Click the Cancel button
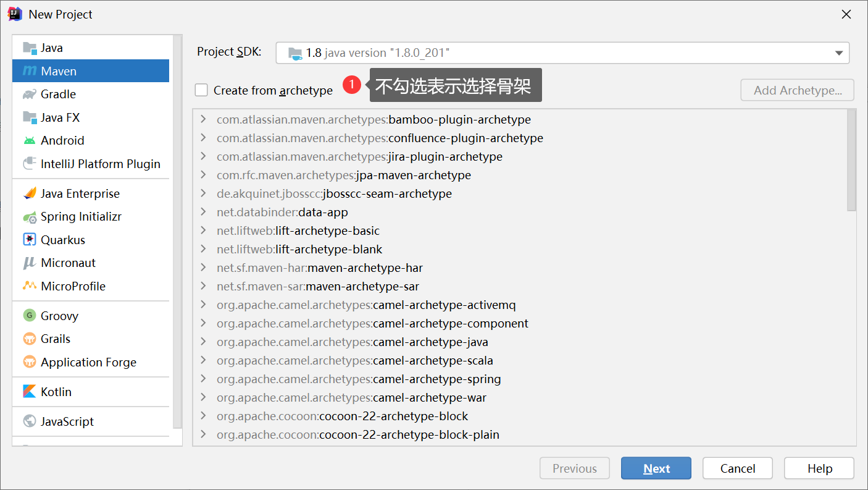 pos(738,468)
